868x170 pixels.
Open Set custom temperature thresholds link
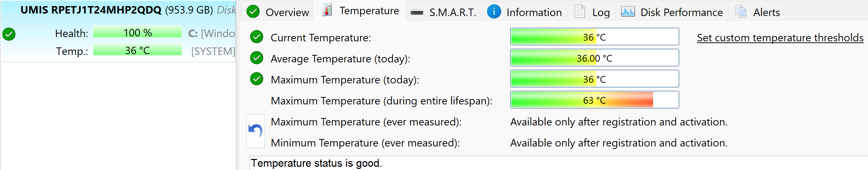780,38
